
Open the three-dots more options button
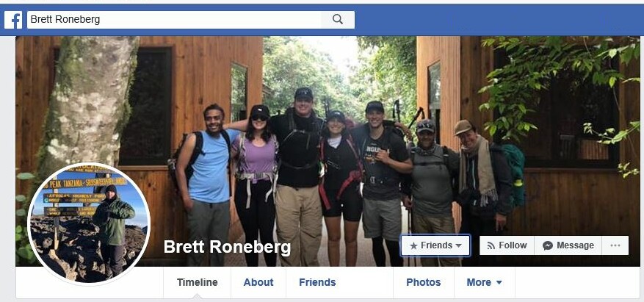point(615,245)
